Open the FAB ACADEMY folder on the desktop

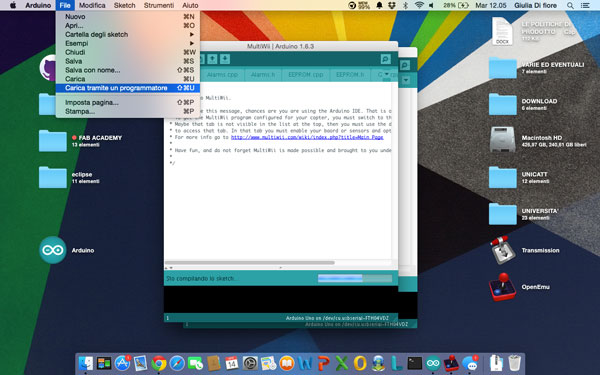[x=53, y=140]
